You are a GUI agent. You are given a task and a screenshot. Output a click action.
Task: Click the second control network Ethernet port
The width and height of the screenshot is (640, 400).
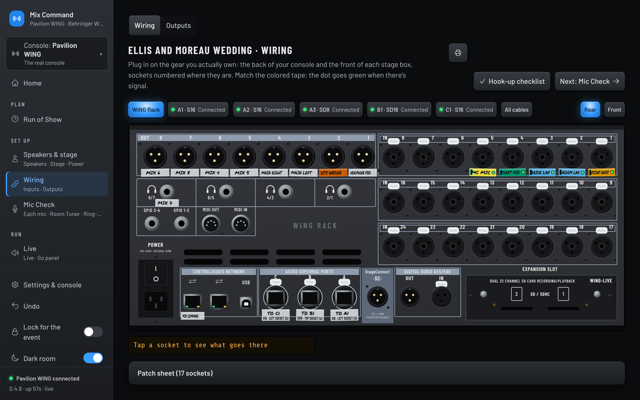[219, 302]
